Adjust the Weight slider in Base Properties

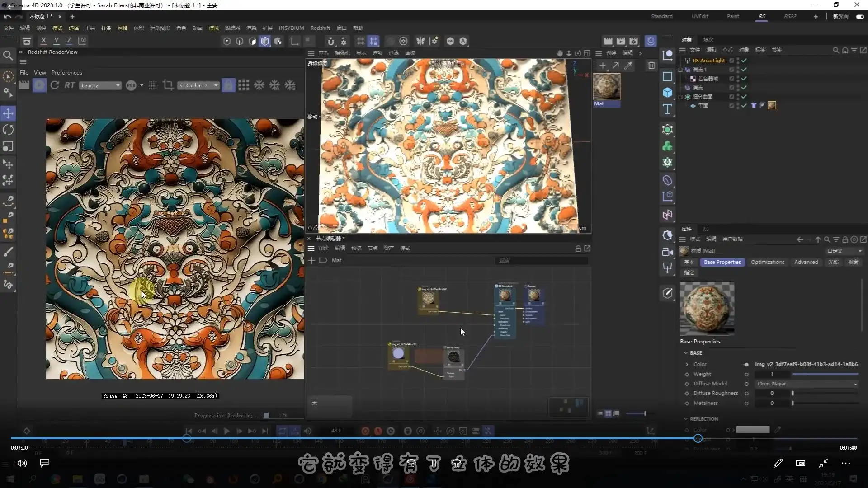point(825,374)
